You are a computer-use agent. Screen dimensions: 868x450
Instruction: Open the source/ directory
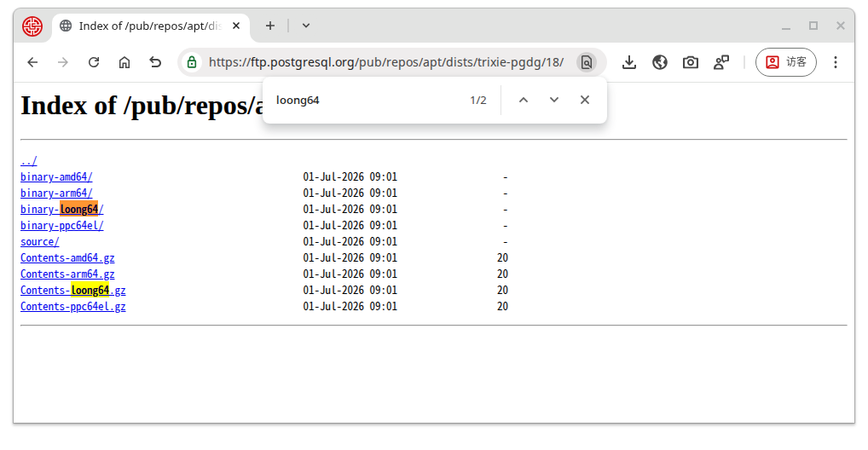coord(40,242)
